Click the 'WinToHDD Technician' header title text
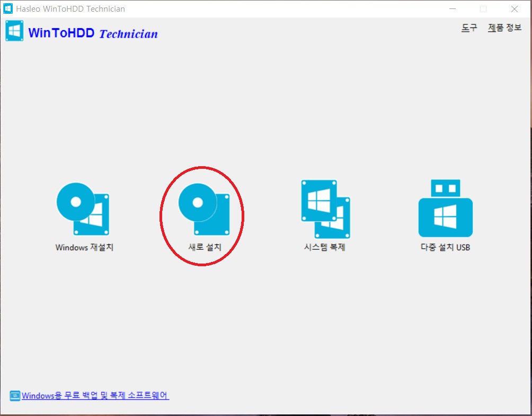This screenshot has height=416, width=532. point(93,33)
